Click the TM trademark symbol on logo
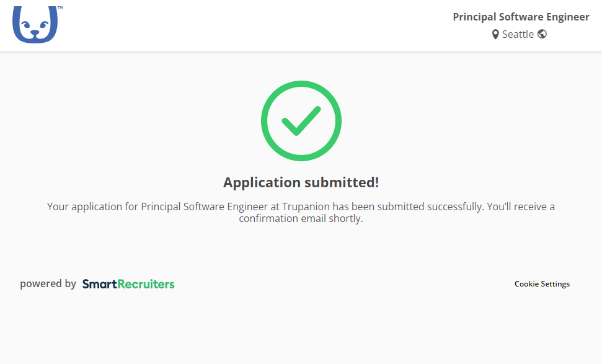The width and height of the screenshot is (602, 364). click(60, 9)
